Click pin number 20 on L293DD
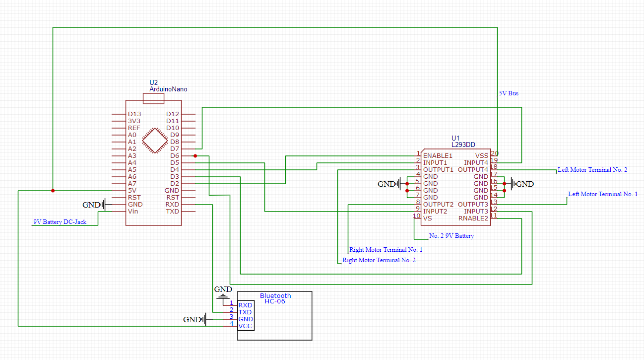This screenshot has width=644, height=360. (495, 153)
